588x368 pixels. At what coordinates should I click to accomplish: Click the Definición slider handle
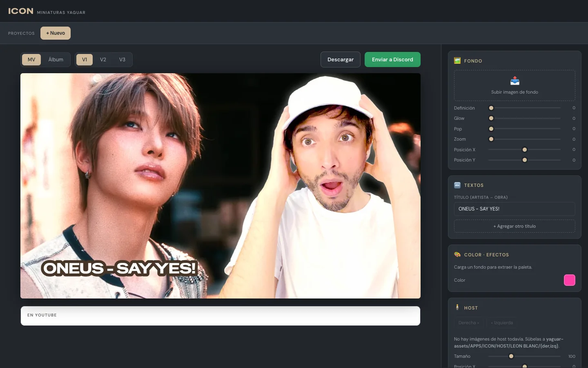491,108
